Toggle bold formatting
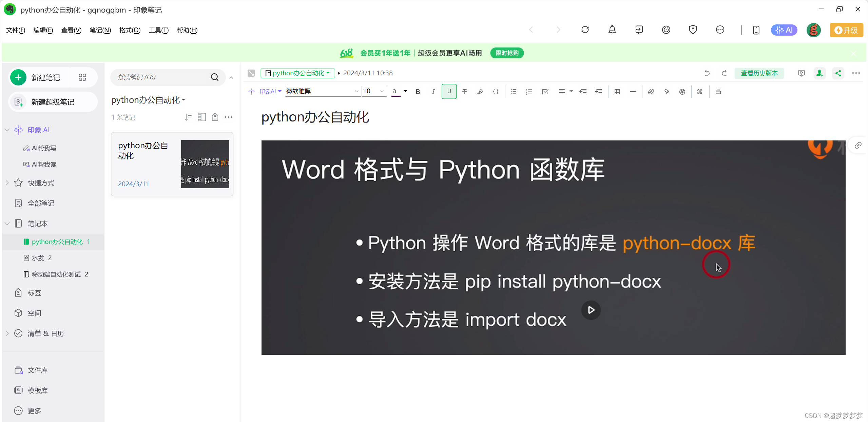This screenshot has width=868, height=422. coord(418,92)
